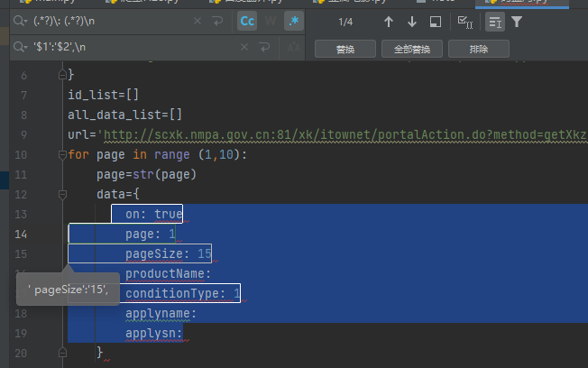Toggle multiline results view icon

click(x=495, y=22)
